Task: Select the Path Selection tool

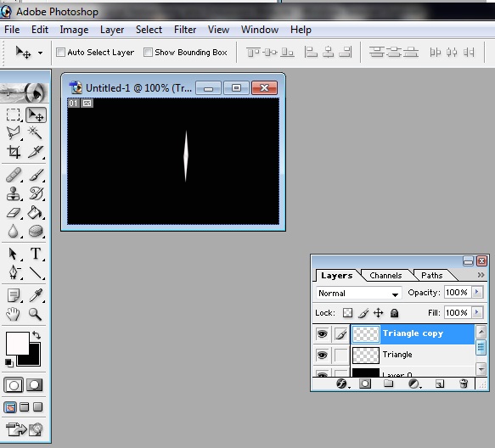Action: (14, 254)
